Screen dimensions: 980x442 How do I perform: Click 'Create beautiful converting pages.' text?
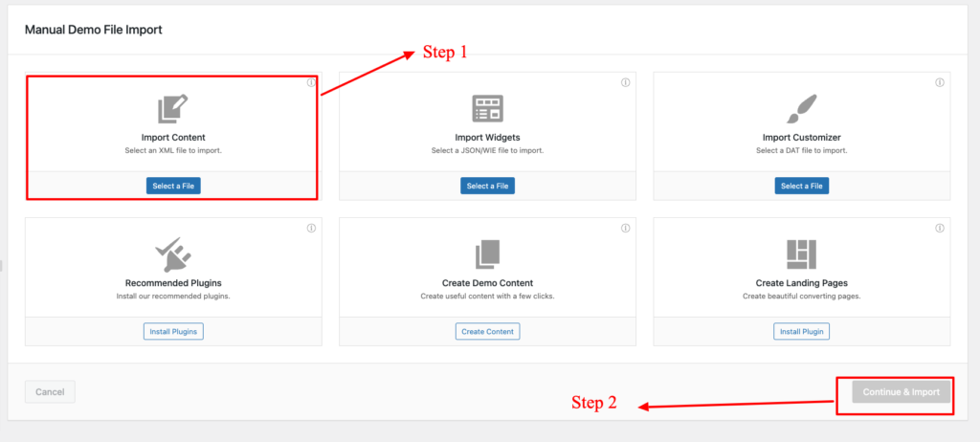(802, 297)
